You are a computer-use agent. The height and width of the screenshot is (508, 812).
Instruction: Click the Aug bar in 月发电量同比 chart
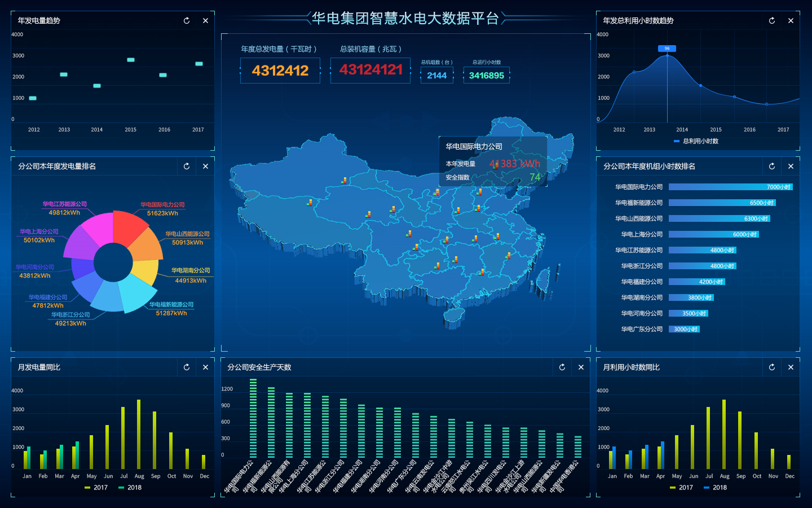139,434
